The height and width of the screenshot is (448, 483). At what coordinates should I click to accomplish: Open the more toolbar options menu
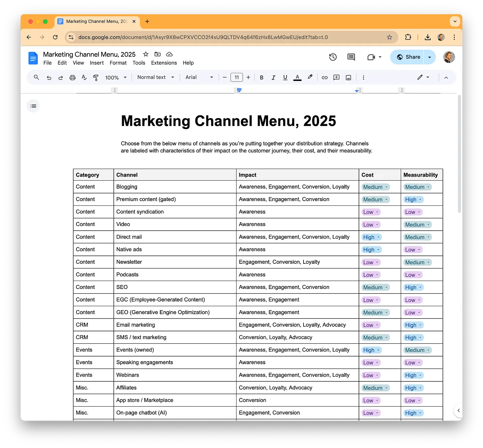[x=363, y=78]
